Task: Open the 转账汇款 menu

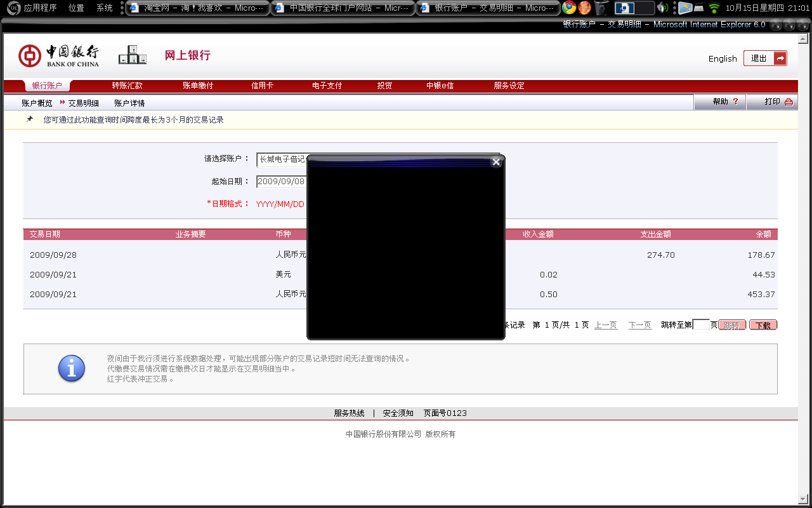Action: (x=127, y=86)
